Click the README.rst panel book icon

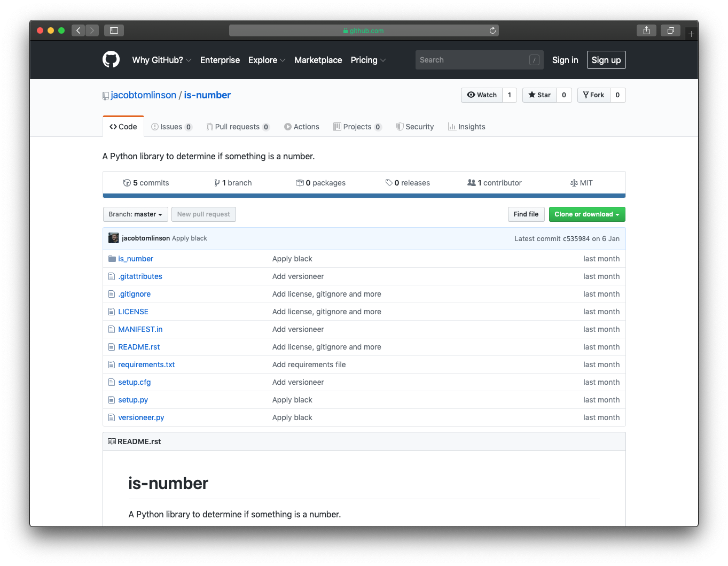click(x=112, y=441)
